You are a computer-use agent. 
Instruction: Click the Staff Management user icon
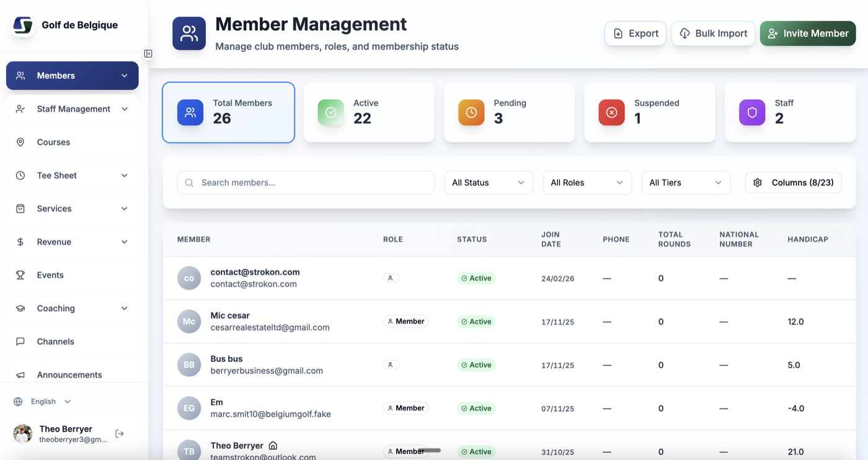[x=20, y=109]
